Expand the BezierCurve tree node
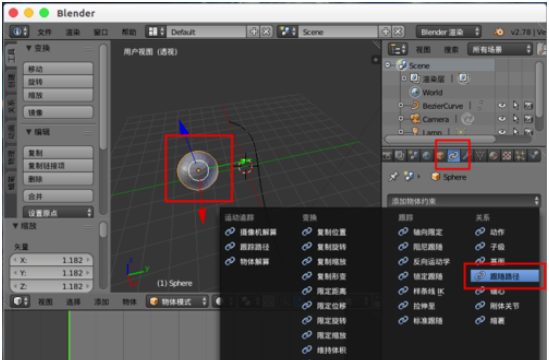Screen dimensions: 549x360 401,105
